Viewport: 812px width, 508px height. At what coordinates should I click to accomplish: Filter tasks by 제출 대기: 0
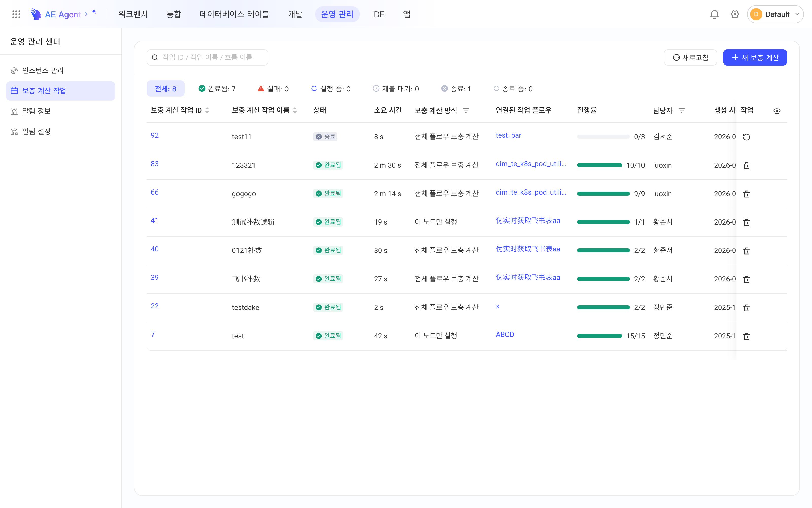tap(396, 89)
